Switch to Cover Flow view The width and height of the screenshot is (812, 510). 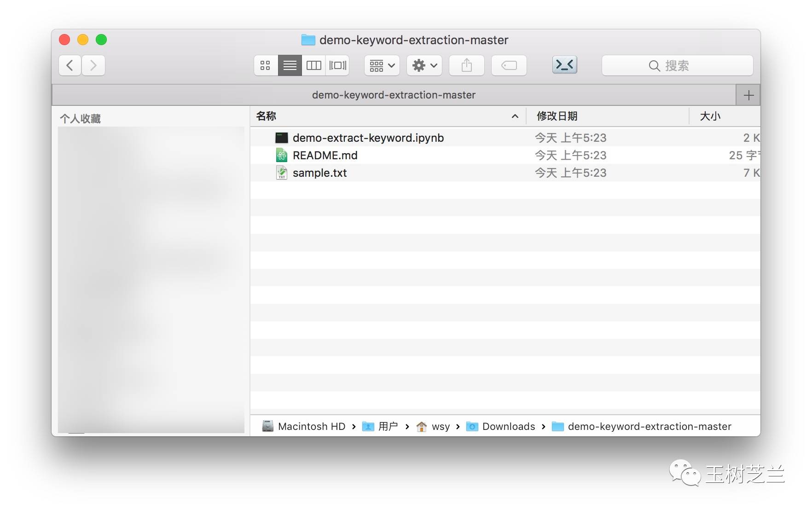[337, 65]
